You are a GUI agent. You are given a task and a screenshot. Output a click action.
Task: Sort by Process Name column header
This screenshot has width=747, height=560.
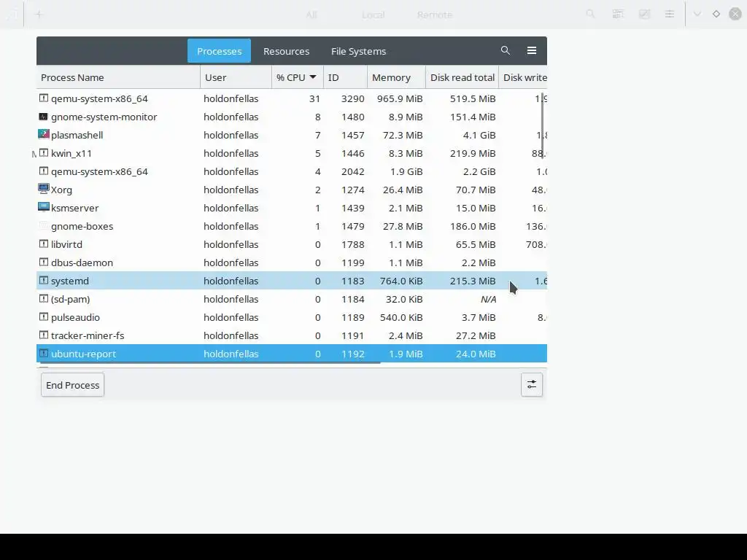pos(118,77)
